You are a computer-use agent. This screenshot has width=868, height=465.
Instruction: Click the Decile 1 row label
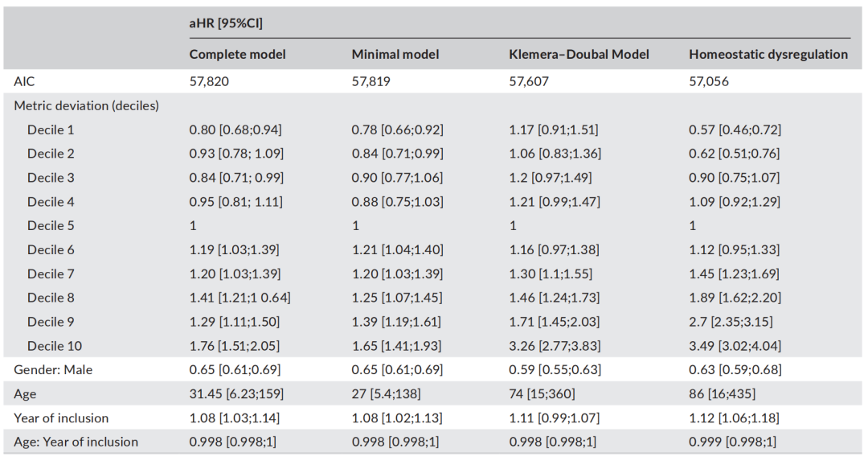click(x=51, y=130)
